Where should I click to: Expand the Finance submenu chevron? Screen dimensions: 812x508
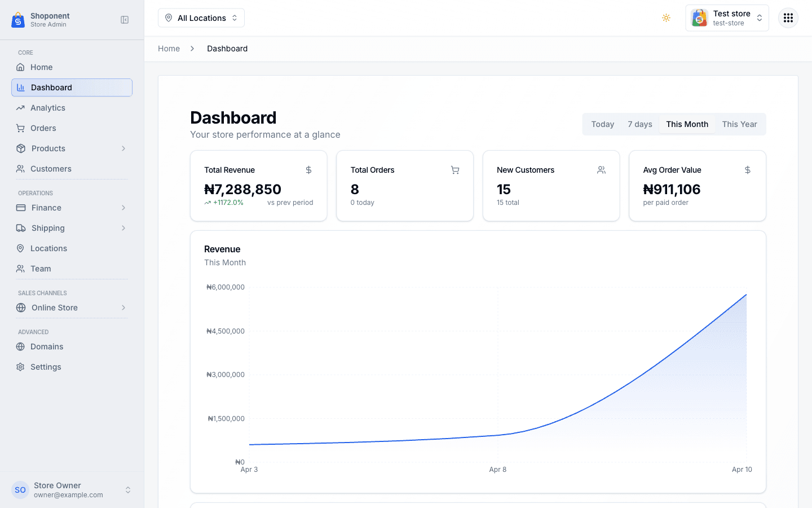(123, 208)
